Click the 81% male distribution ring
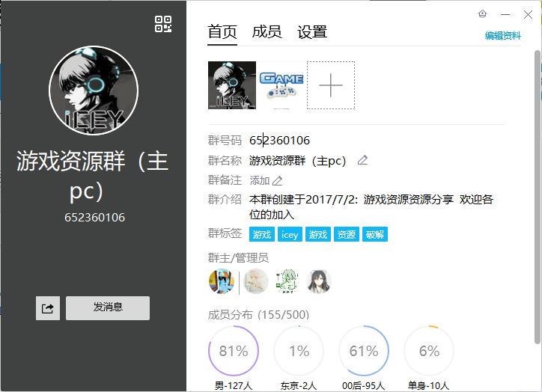The width and height of the screenshot is (542, 392). [234, 351]
